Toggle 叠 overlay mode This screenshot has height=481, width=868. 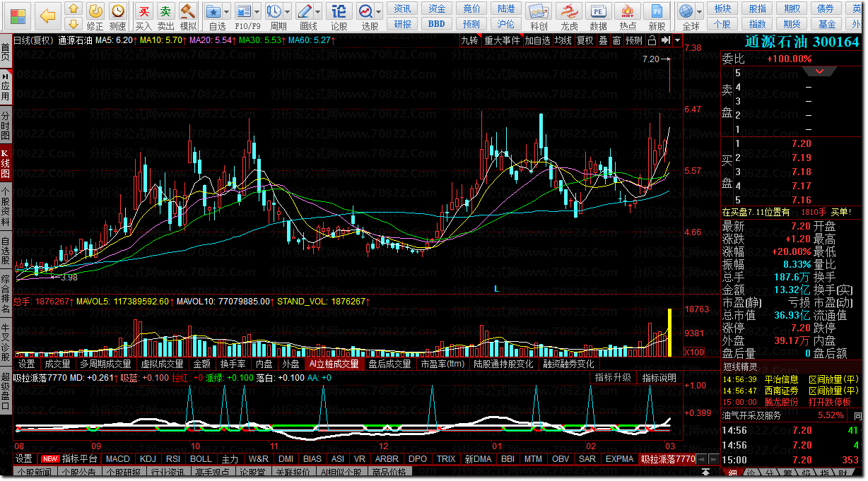(603, 40)
